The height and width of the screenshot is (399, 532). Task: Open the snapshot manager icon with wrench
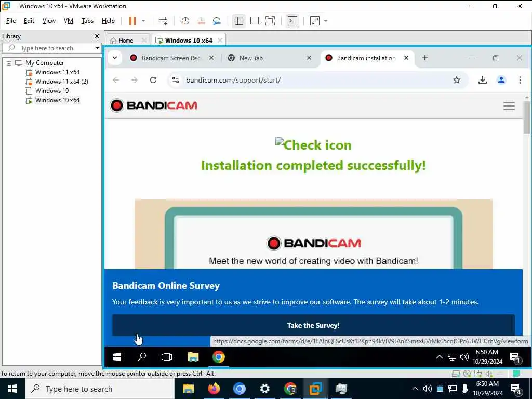click(x=217, y=21)
